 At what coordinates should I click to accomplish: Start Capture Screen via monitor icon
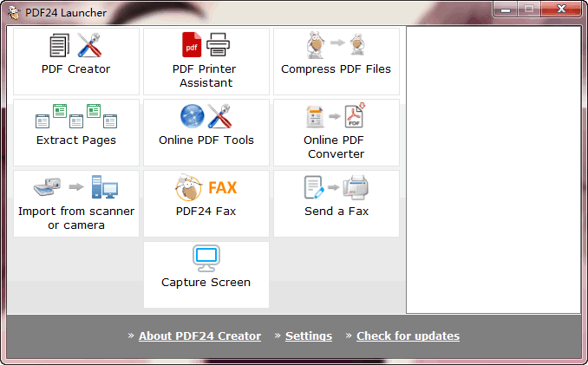[206, 258]
